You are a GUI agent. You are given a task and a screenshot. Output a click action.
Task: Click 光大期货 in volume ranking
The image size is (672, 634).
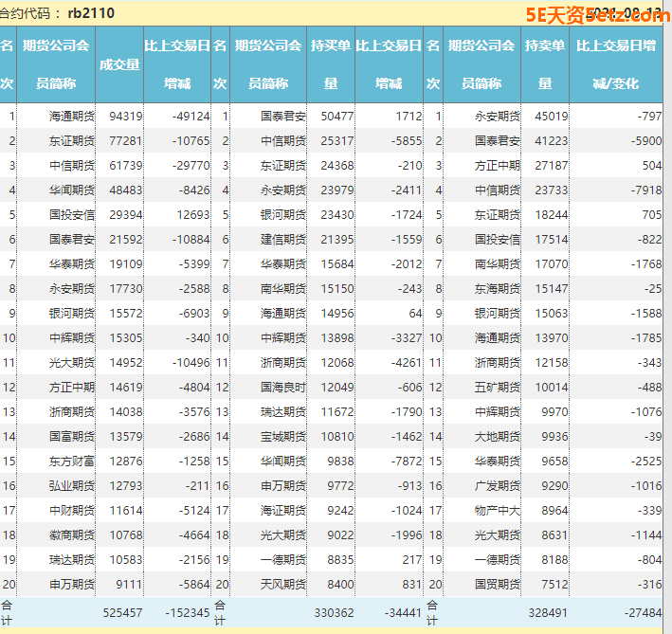(x=72, y=363)
